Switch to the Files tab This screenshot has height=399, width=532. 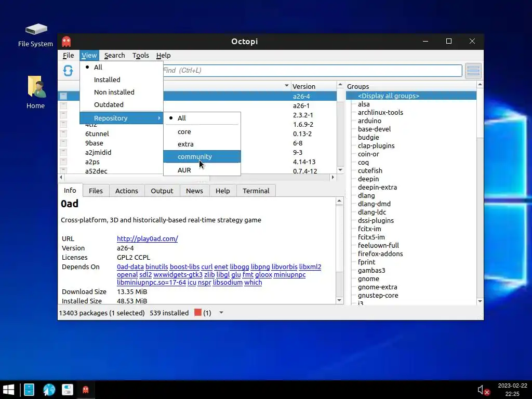click(x=96, y=191)
